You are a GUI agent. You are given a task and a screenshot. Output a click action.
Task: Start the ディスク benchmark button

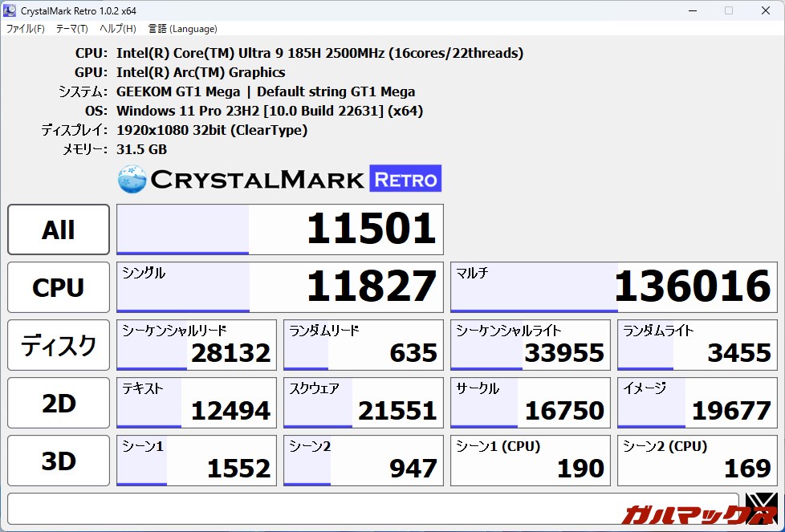pyautogui.click(x=59, y=345)
